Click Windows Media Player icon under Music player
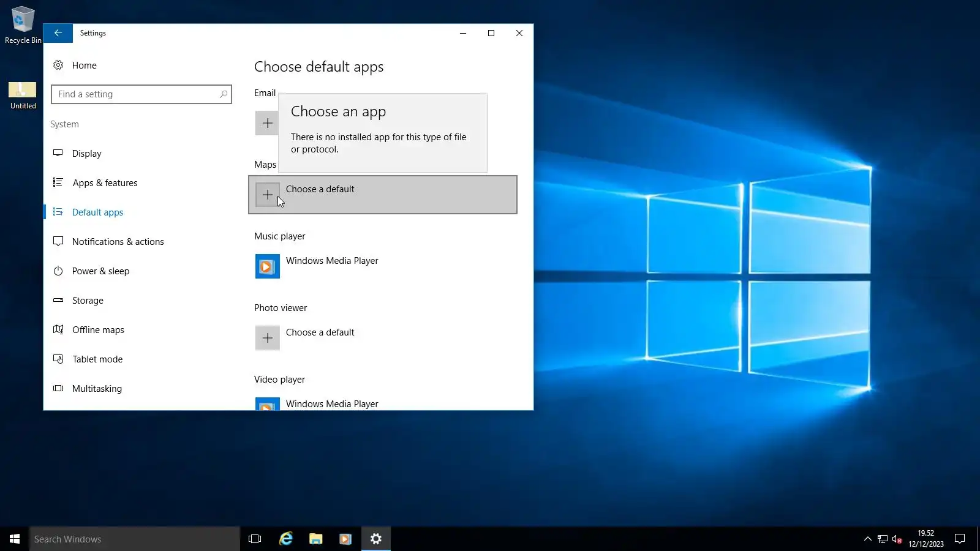This screenshot has width=980, height=551. tap(268, 266)
